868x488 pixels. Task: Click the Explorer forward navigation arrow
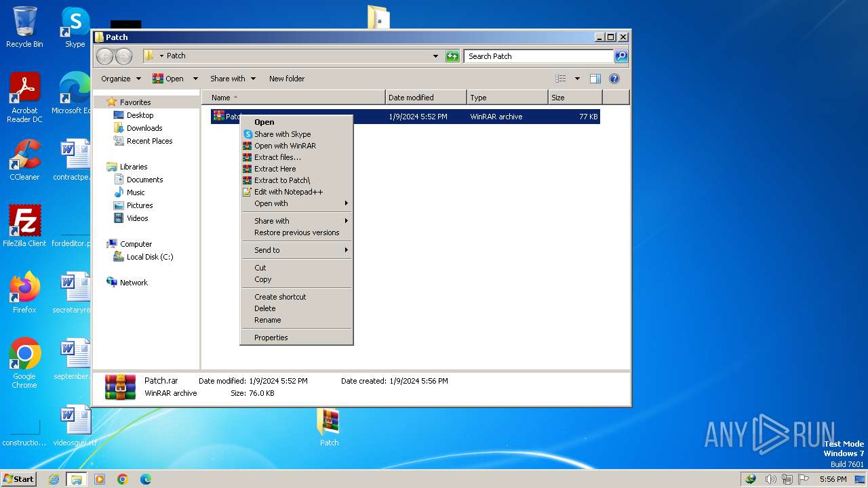123,56
